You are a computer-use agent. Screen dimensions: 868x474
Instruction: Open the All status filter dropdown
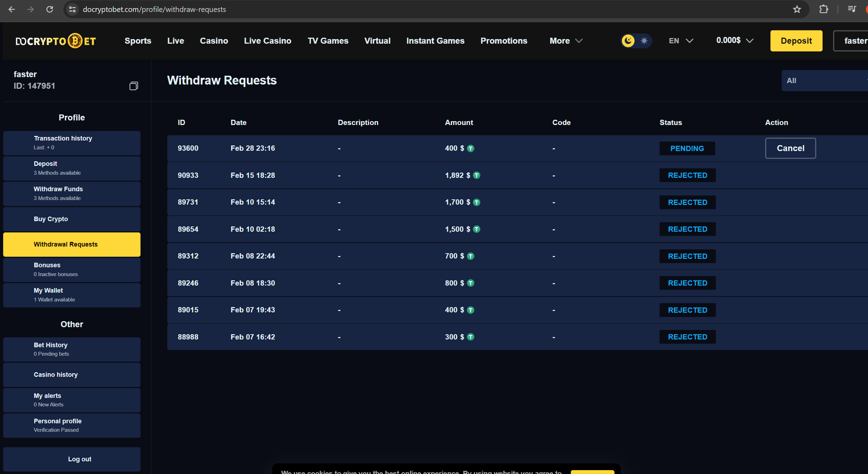tap(825, 81)
